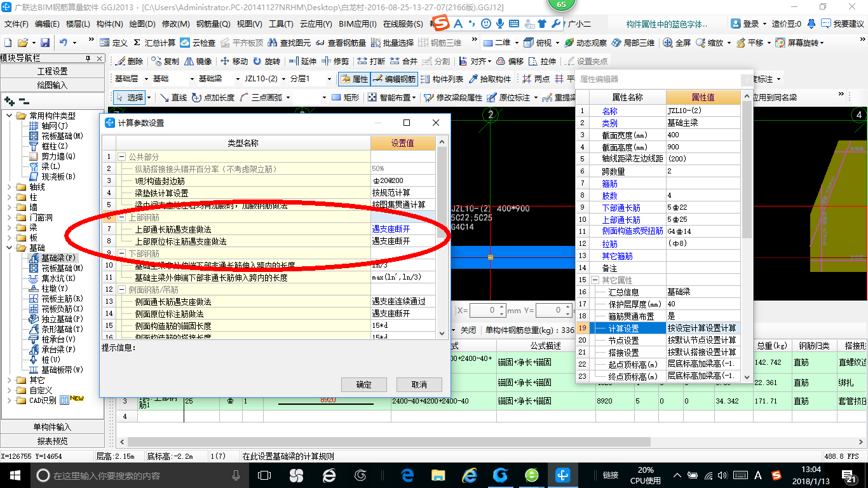Toggle the 属性 (properties) panel button
The image size is (868, 488).
pyautogui.click(x=354, y=79)
